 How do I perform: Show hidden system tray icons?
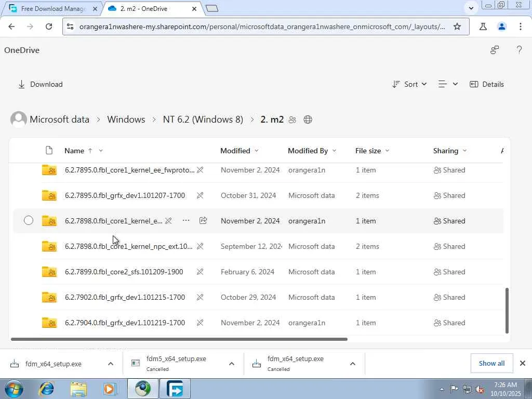click(x=442, y=389)
